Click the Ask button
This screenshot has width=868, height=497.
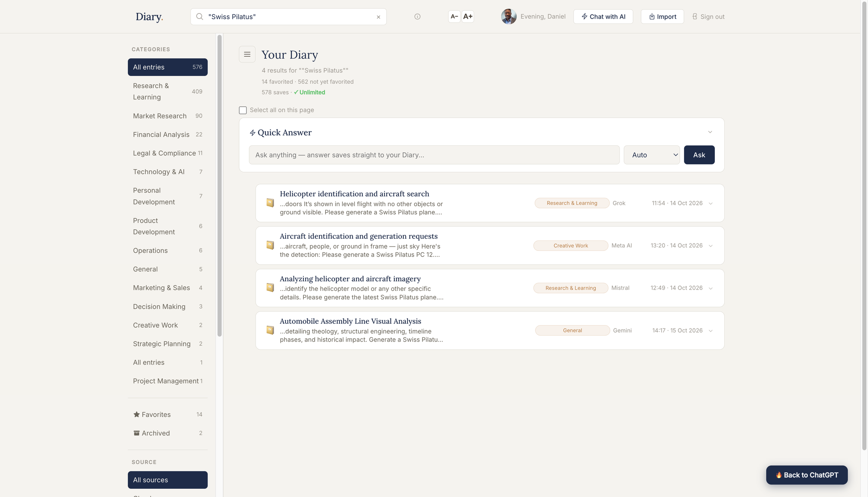(699, 155)
